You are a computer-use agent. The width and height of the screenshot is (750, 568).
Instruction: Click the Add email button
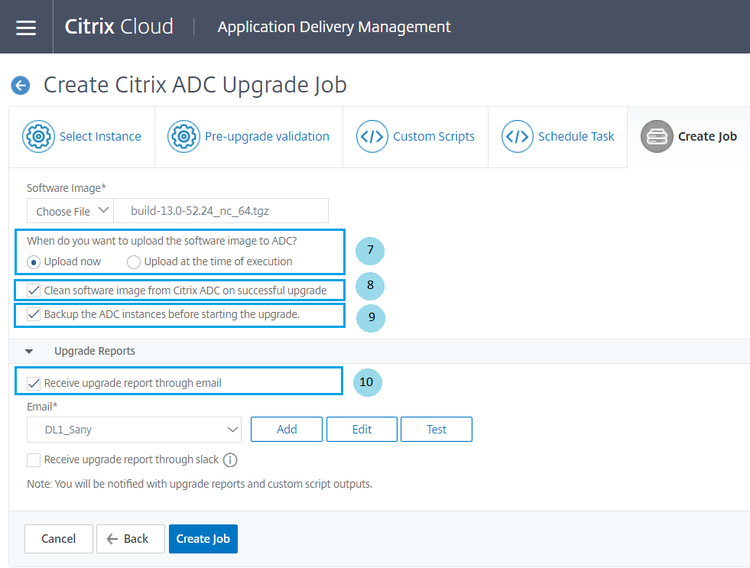[287, 429]
